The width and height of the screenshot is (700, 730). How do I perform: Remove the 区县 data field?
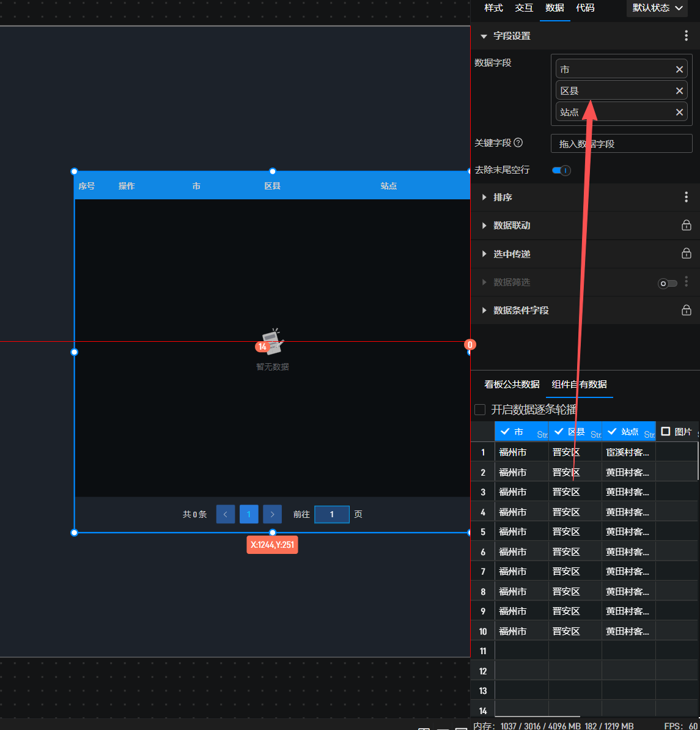(679, 91)
